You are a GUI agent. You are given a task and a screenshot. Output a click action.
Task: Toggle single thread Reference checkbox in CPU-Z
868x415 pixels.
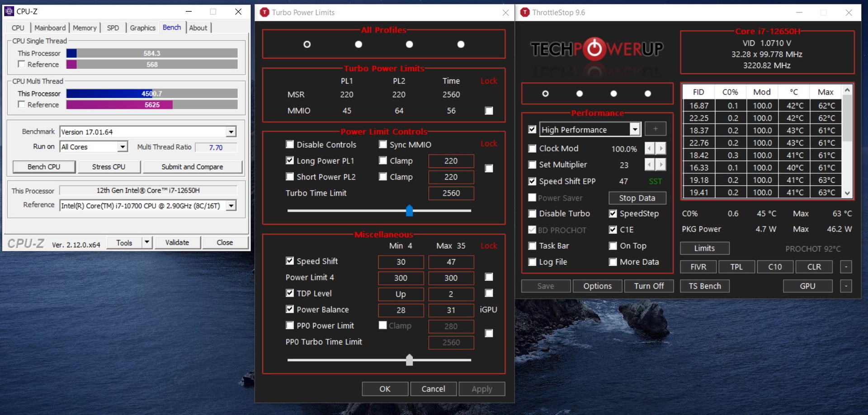(x=21, y=64)
